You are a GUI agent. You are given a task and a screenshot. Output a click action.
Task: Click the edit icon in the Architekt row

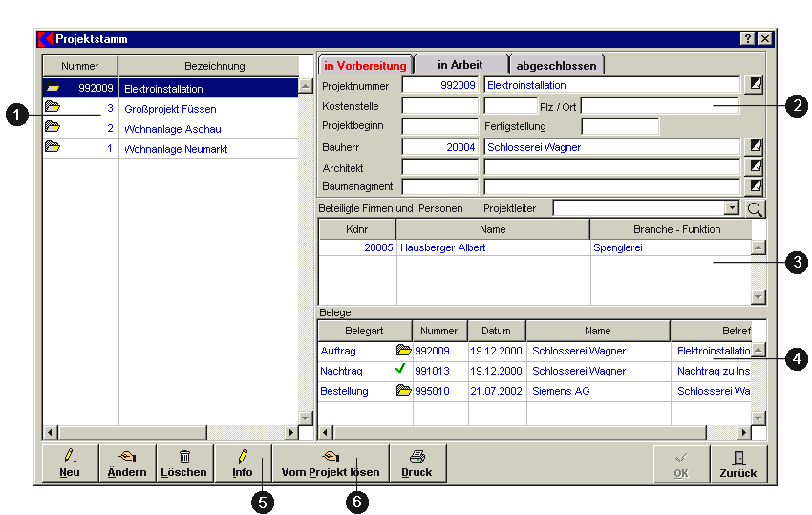[755, 166]
